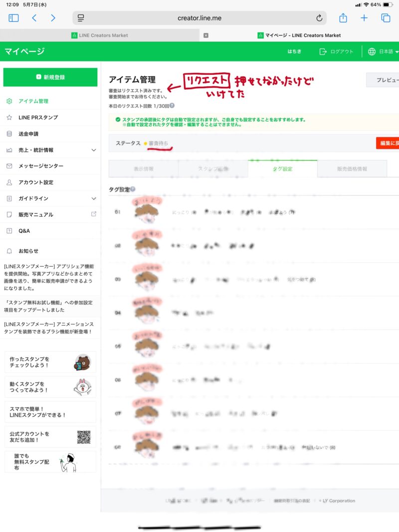Focus the creator.line.me address field

199,18
